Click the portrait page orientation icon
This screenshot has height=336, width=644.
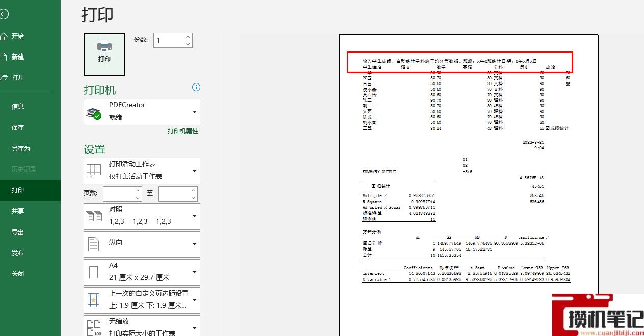tap(94, 244)
